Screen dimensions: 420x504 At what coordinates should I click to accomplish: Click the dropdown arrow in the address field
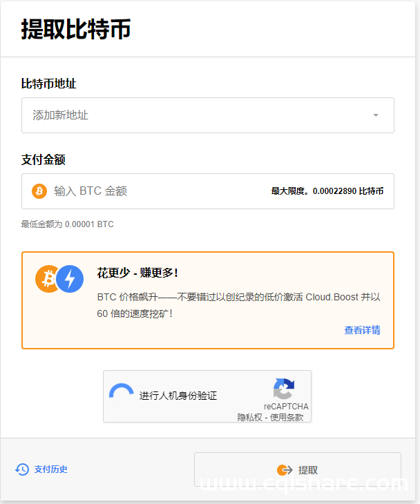pyautogui.click(x=376, y=115)
